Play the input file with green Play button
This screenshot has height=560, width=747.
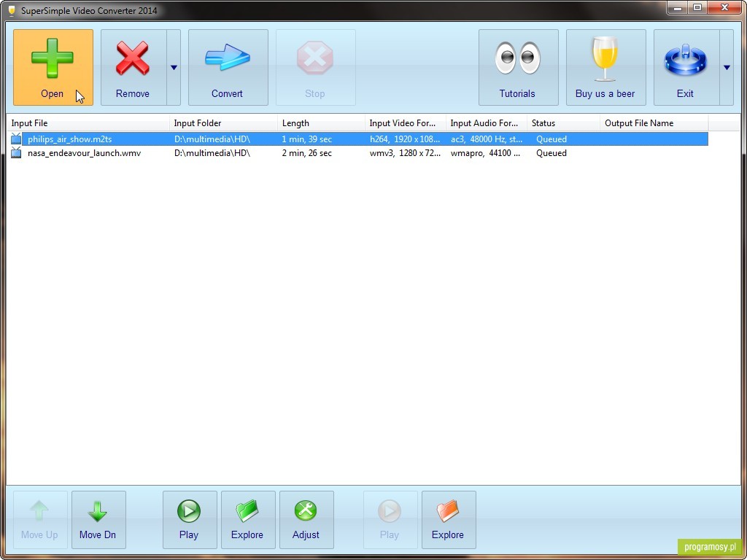pyautogui.click(x=190, y=519)
